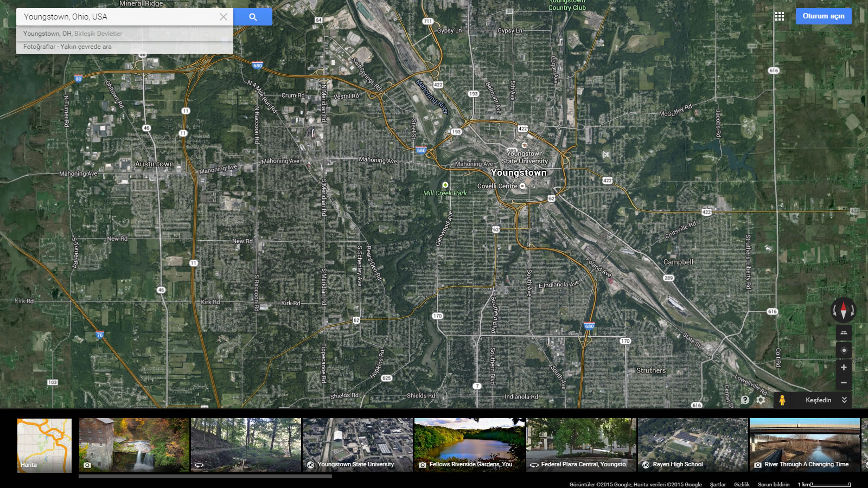The width and height of the screenshot is (868, 488).
Task: Open the Youngstown State University thumbnail
Action: 358,445
